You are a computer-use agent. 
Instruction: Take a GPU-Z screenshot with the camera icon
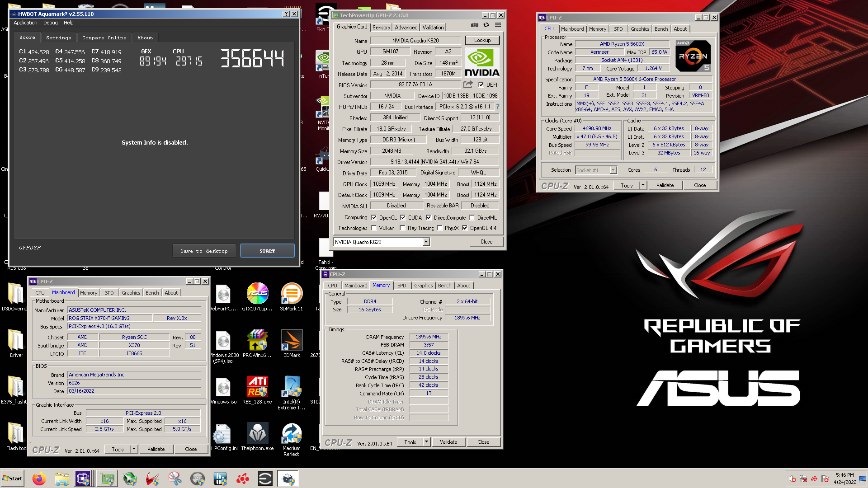tap(474, 25)
